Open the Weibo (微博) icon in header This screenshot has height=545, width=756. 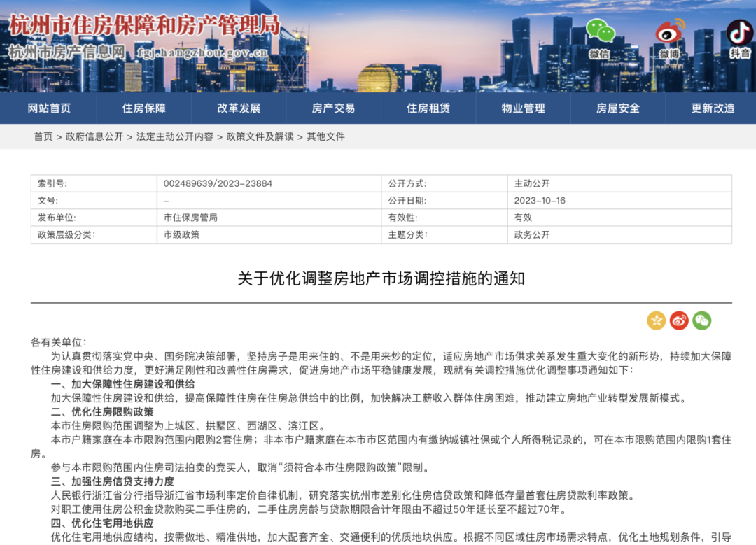pyautogui.click(x=670, y=38)
